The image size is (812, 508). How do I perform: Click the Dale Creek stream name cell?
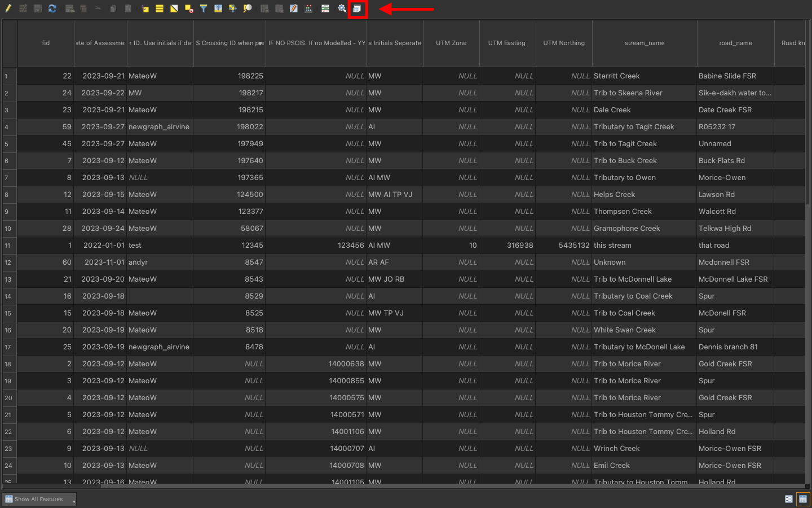tap(645, 110)
